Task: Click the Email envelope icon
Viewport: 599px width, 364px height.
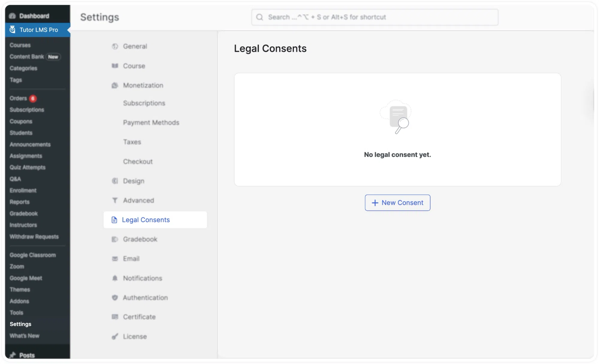Action: click(x=115, y=259)
